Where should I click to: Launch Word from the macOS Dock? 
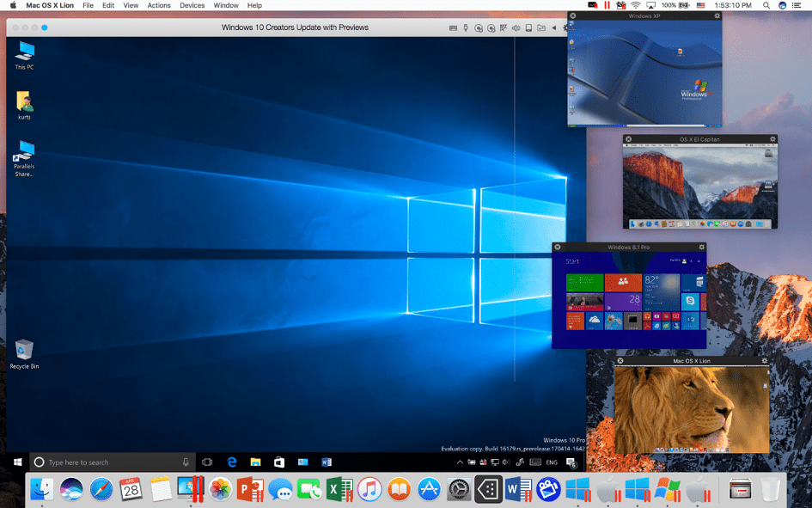click(x=518, y=489)
